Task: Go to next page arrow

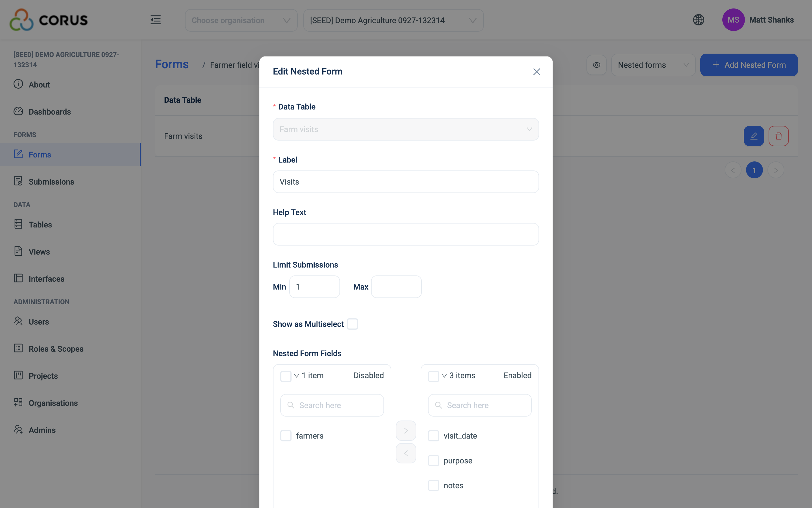Action: point(775,170)
